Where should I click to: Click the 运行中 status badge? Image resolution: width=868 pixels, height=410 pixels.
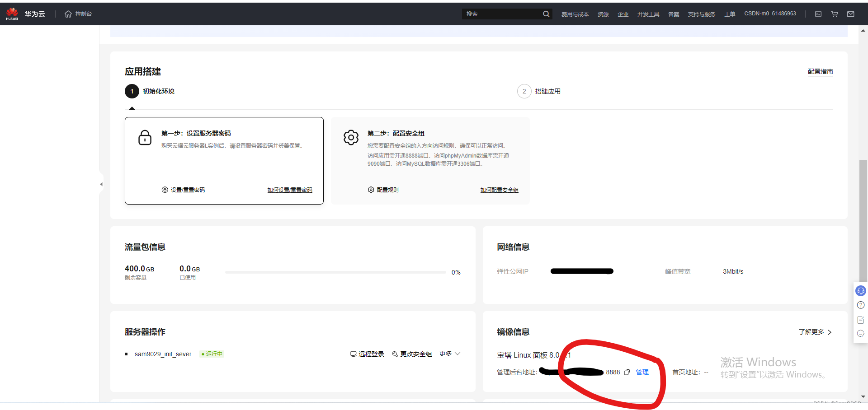pos(212,354)
